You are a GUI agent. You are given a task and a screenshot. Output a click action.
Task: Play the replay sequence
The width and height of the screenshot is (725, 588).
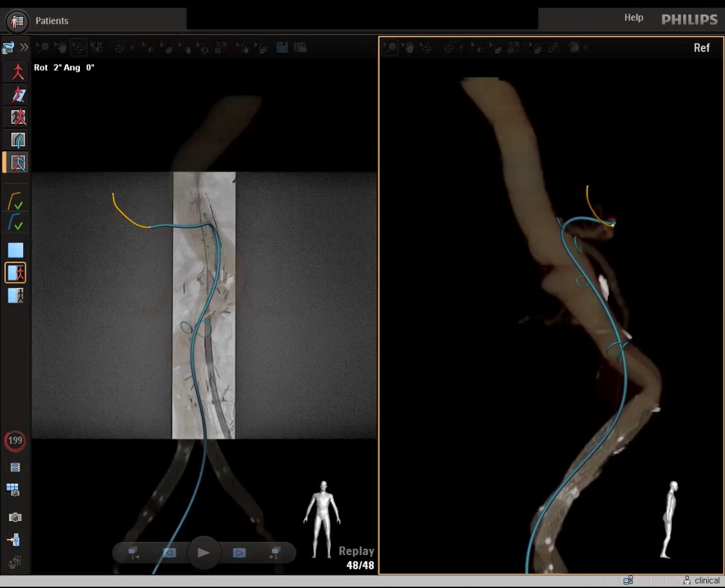[204, 553]
